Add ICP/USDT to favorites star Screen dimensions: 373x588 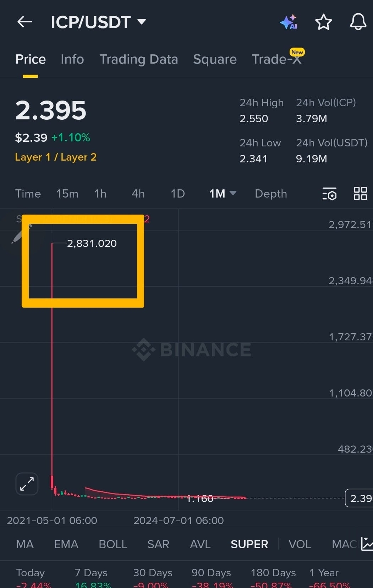click(323, 22)
